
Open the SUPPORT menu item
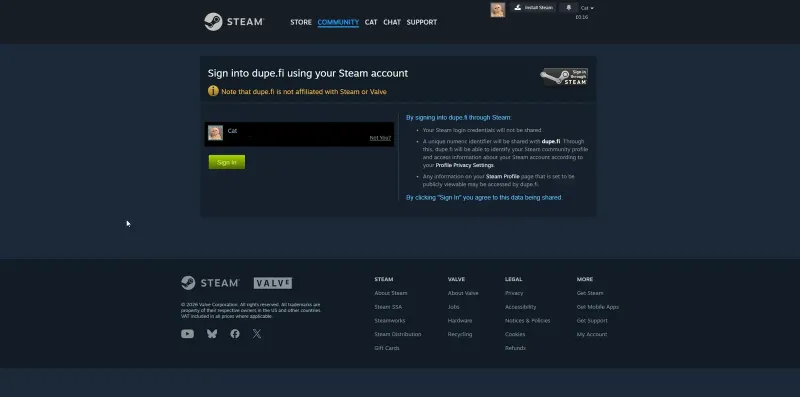(x=421, y=22)
